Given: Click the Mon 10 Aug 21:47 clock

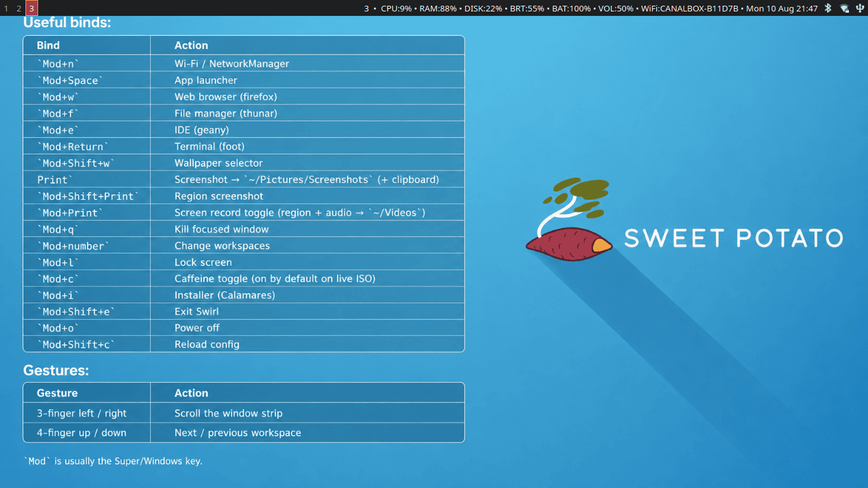Looking at the screenshot, I should coord(782,8).
